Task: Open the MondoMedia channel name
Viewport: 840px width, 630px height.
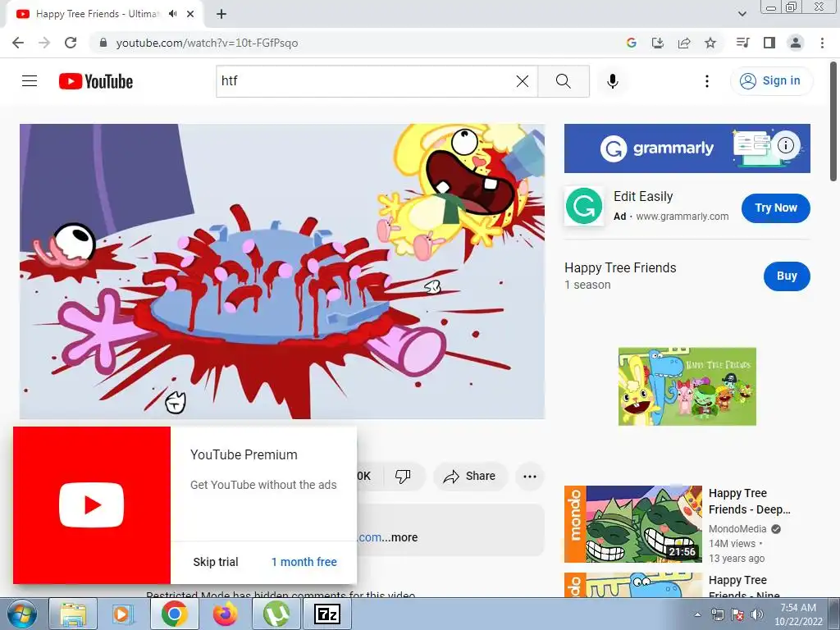Action: pyautogui.click(x=737, y=529)
